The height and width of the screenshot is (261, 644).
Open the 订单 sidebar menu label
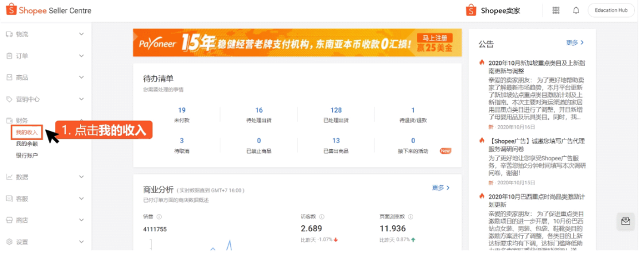point(22,56)
